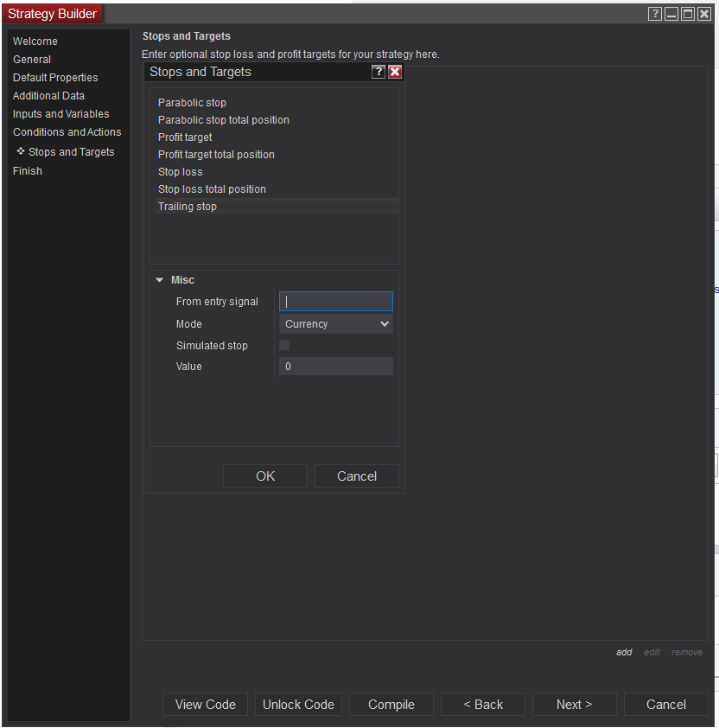This screenshot has height=728, width=719.
Task: Click the edit link
Action: pos(652,652)
